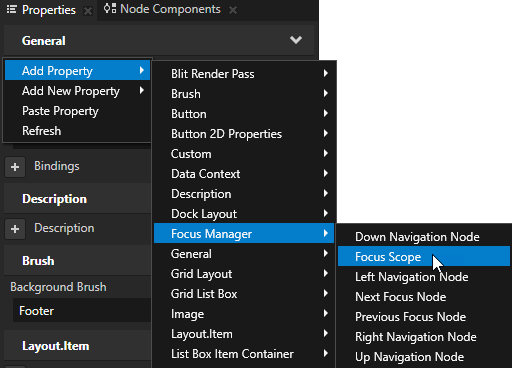Expand the Blit Render Pass submenu arrow
Image resolution: width=512 pixels, height=368 pixels.
[x=326, y=73]
